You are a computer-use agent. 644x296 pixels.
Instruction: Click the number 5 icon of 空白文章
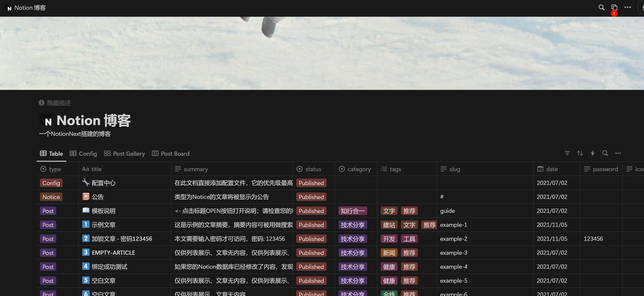coord(86,281)
